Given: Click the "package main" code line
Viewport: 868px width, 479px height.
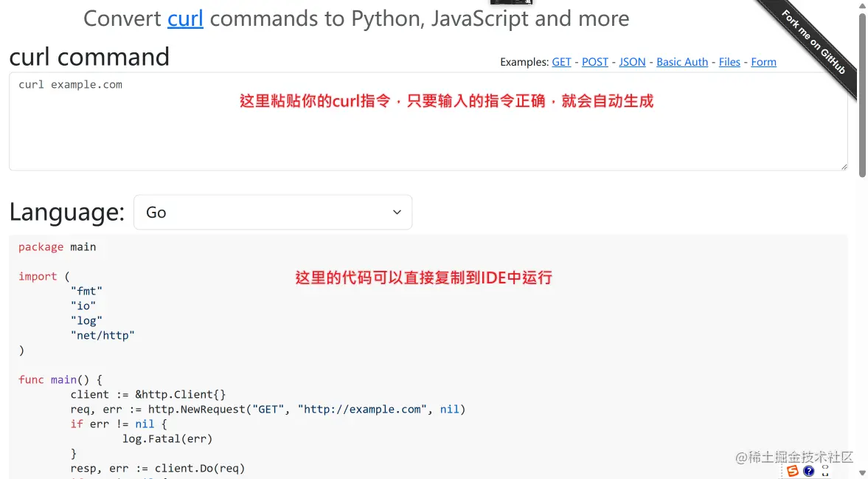Looking at the screenshot, I should (57, 247).
